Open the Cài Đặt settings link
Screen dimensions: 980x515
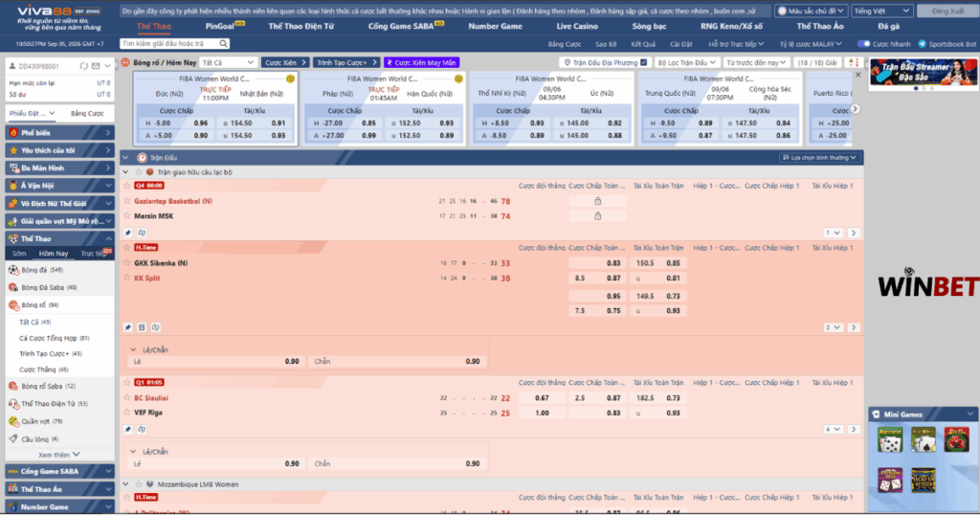680,44
